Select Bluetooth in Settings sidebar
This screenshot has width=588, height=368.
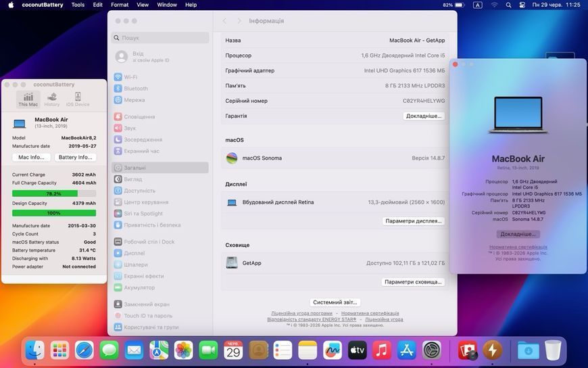tap(160, 89)
